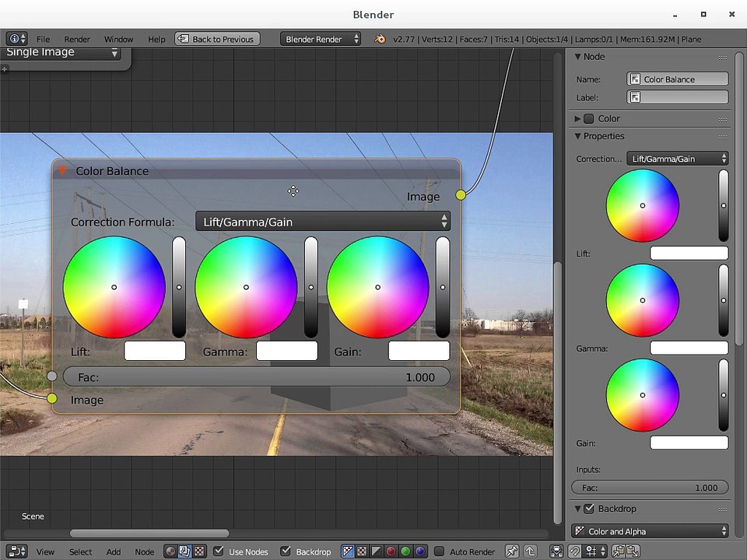
Task: Click the node icon in Label field
Action: (635, 97)
